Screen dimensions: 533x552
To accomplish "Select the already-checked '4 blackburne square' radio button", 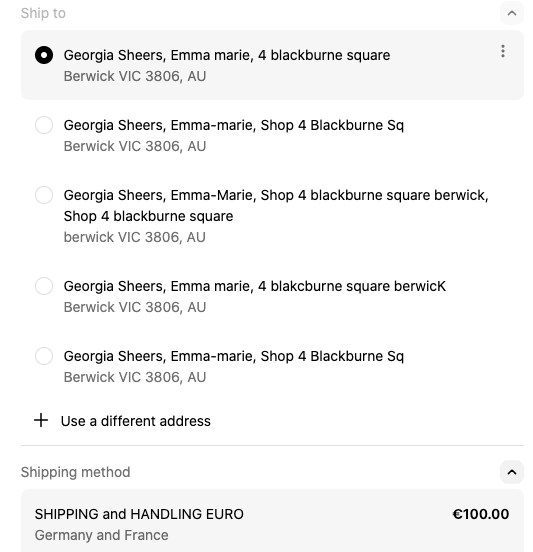I will click(x=44, y=55).
